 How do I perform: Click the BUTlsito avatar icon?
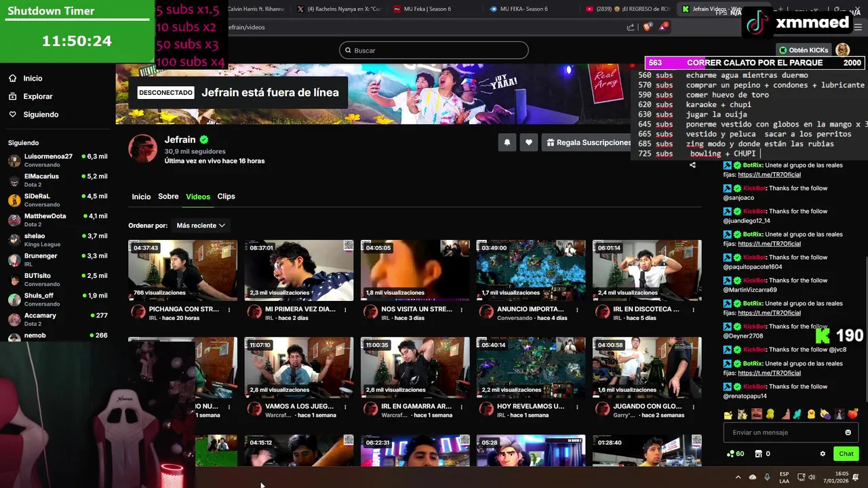click(x=14, y=280)
